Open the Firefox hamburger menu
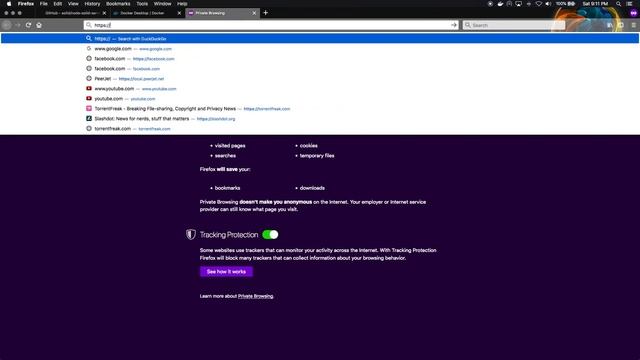640x360 pixels. 633,25
